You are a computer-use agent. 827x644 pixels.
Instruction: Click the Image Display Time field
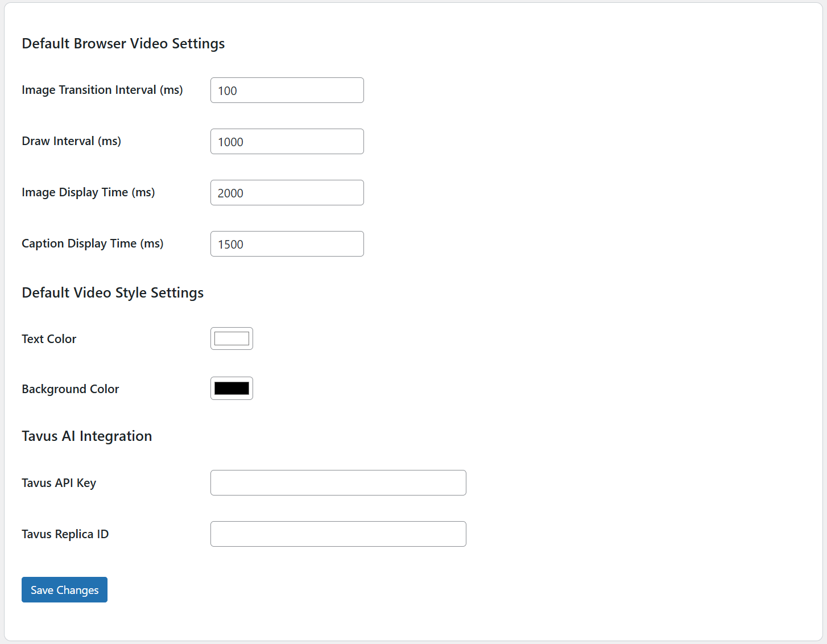click(287, 192)
